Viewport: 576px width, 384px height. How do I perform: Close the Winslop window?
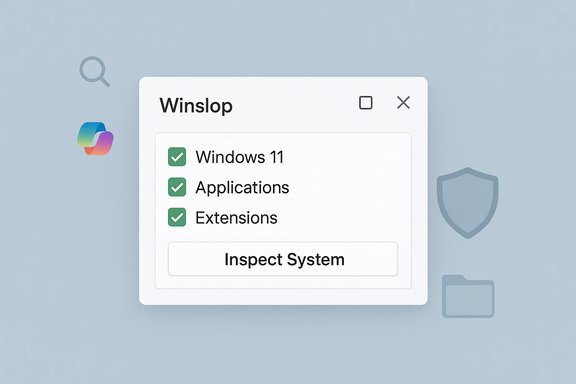403,103
